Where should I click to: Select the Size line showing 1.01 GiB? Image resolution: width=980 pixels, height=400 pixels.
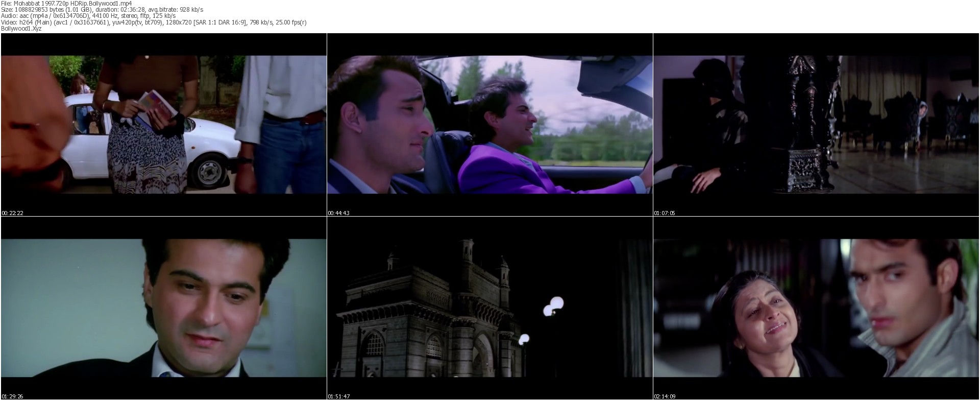click(102, 10)
